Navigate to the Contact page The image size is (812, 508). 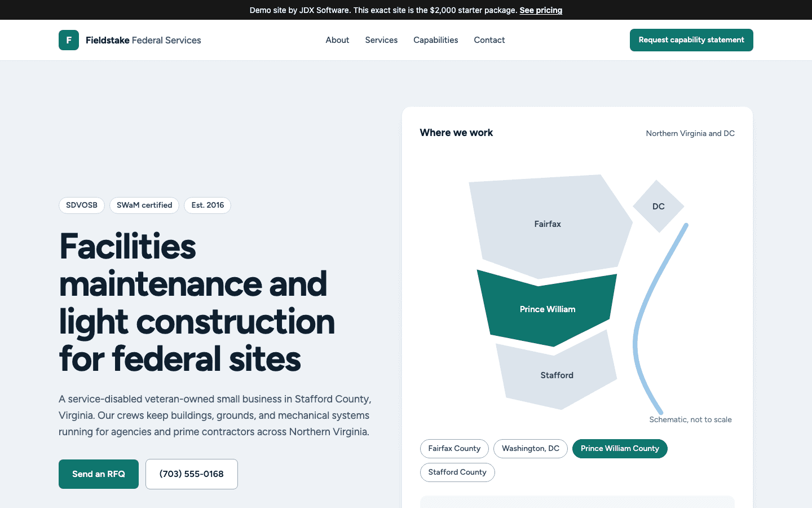click(x=489, y=40)
